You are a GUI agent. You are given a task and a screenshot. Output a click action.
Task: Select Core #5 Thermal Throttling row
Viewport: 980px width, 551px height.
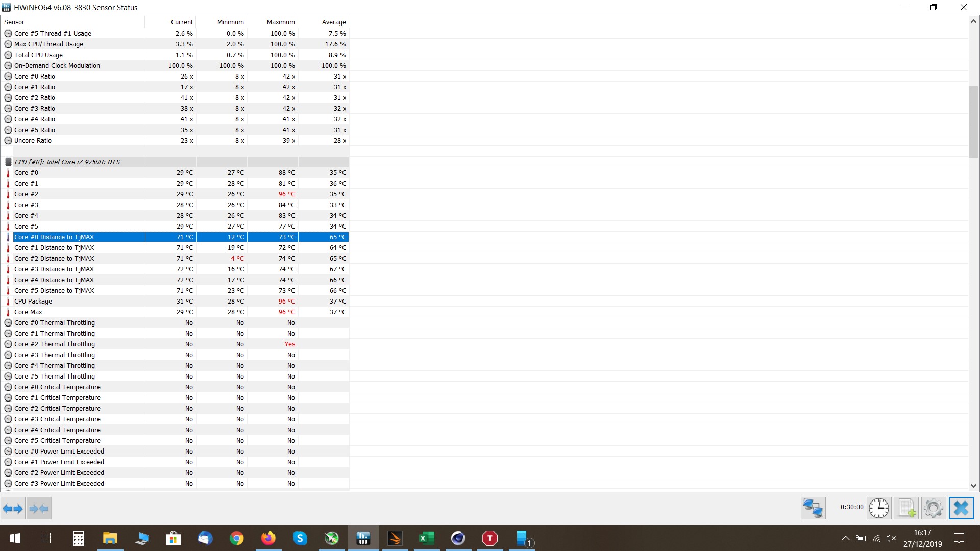(176, 376)
